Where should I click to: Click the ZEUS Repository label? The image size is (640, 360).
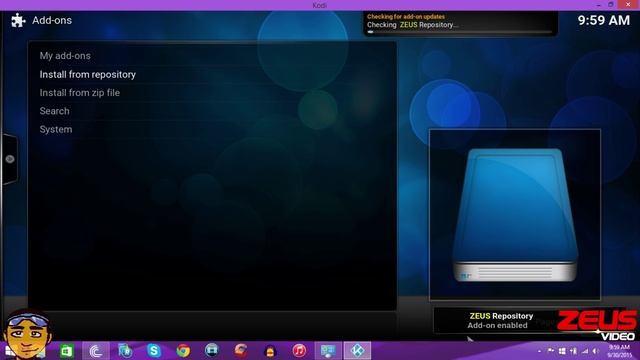[501, 316]
